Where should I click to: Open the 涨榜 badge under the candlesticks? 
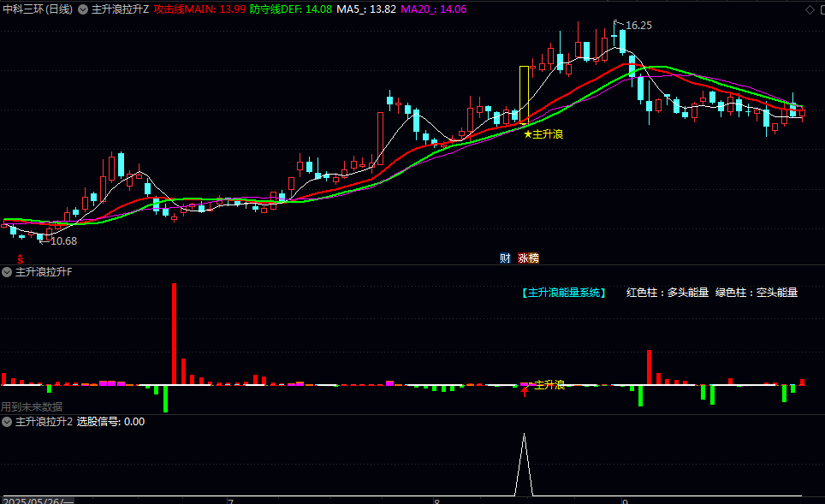pyautogui.click(x=528, y=258)
